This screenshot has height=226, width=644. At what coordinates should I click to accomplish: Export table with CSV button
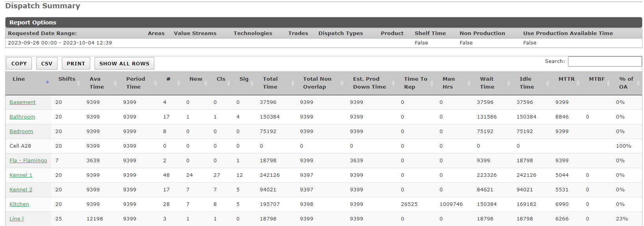click(46, 63)
